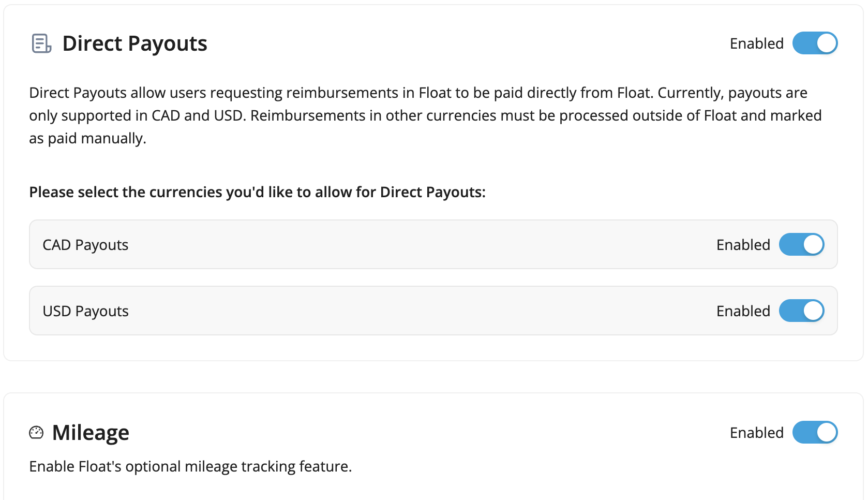Click the Mileage feature description text
Viewport: 868px width, 500px height.
190,466
